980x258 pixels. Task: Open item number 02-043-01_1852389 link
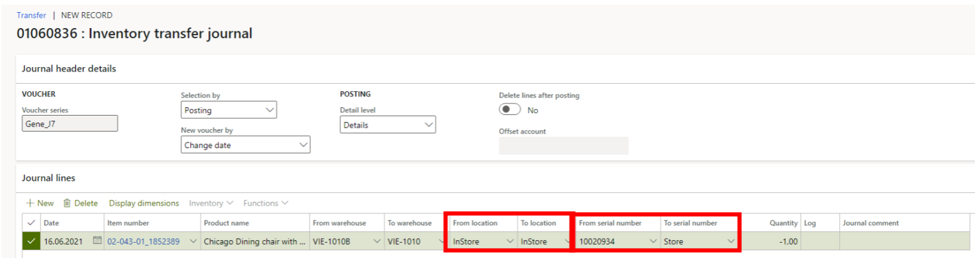143,241
